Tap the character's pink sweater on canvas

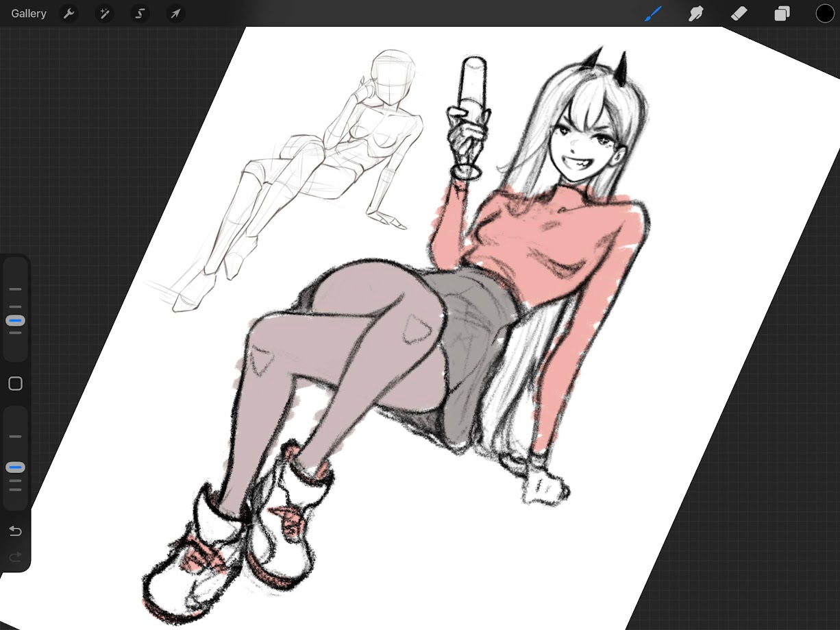[548, 240]
